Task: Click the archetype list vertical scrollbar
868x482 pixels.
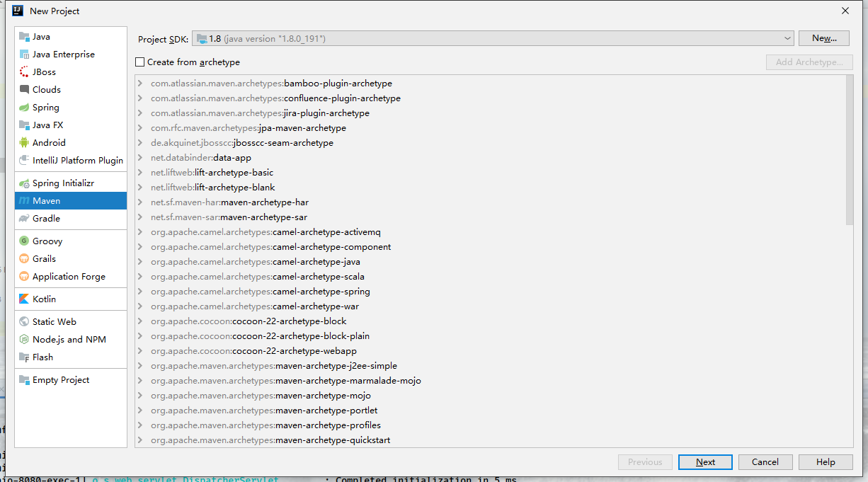Action: (x=849, y=150)
